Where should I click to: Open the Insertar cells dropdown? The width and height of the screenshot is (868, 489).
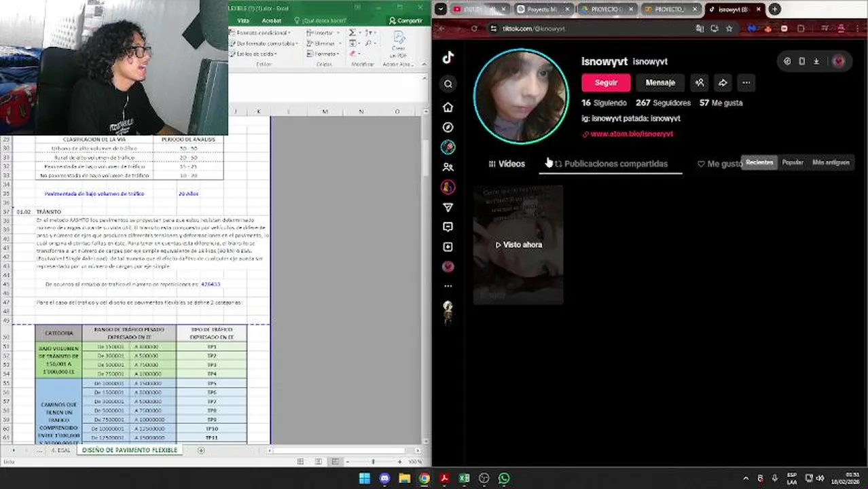click(x=322, y=33)
